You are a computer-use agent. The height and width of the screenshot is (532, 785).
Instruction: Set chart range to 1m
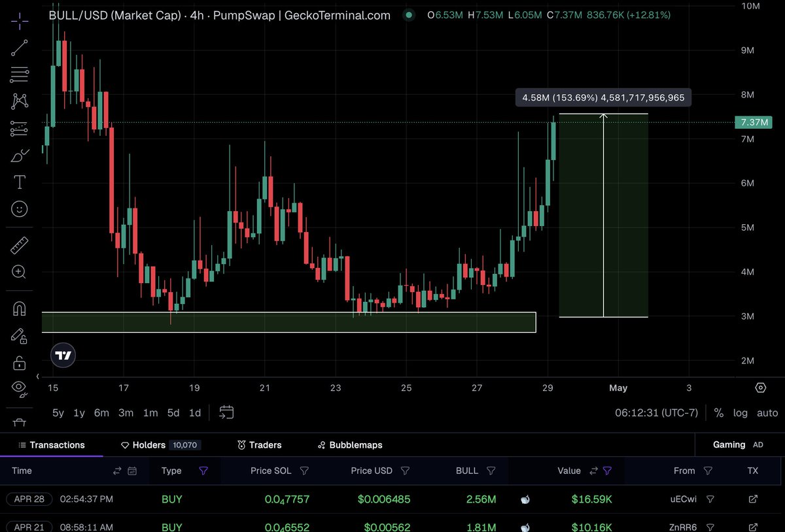click(x=150, y=413)
